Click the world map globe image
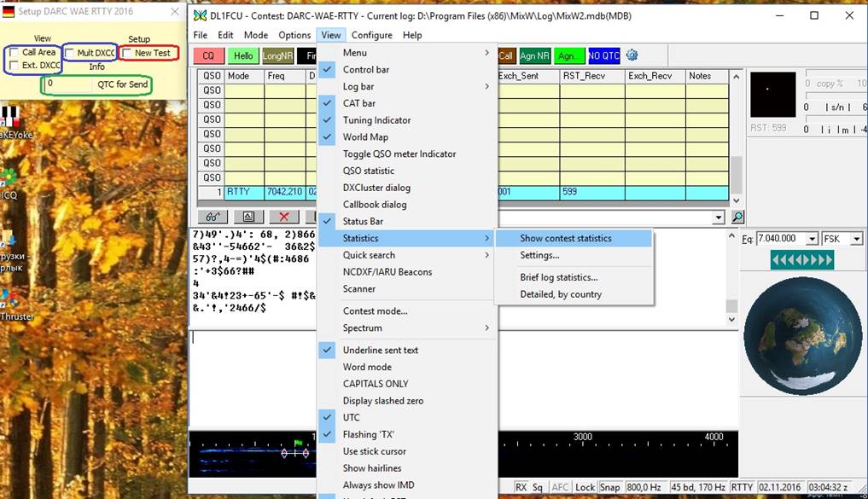Viewport: 868px width, 499px height. coord(801,335)
